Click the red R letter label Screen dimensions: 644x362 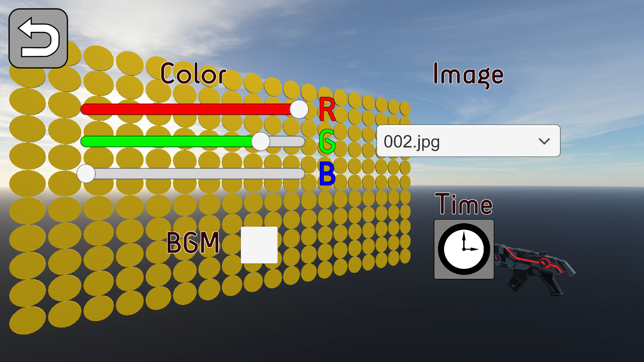[x=327, y=109]
